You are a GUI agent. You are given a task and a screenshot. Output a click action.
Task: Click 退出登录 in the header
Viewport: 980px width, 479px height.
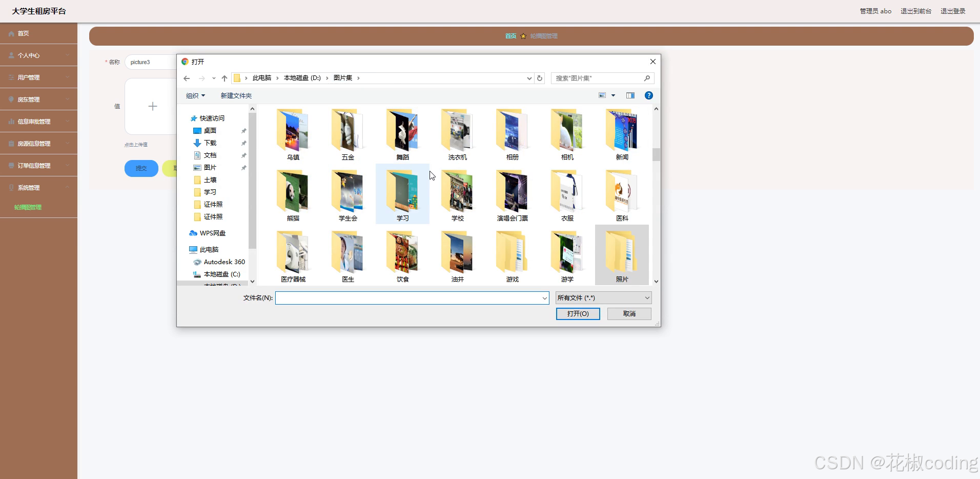tap(952, 11)
